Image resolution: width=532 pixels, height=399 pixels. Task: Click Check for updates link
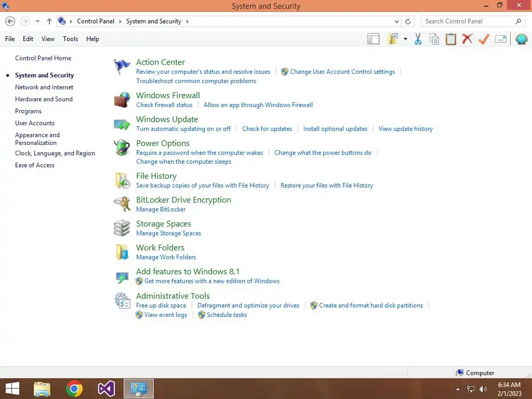click(x=267, y=129)
